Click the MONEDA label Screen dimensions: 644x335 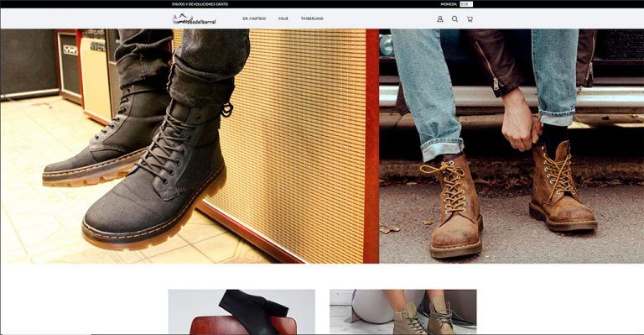pos(449,4)
